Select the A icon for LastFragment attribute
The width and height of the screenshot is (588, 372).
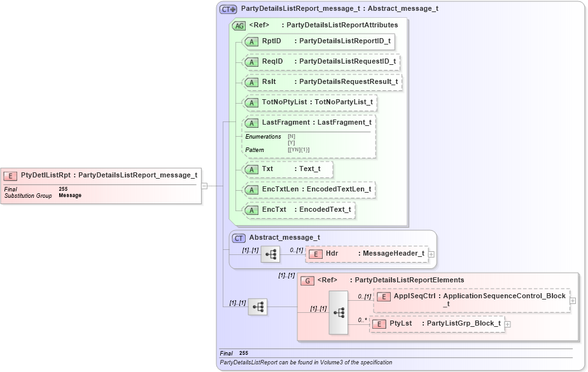tap(251, 122)
